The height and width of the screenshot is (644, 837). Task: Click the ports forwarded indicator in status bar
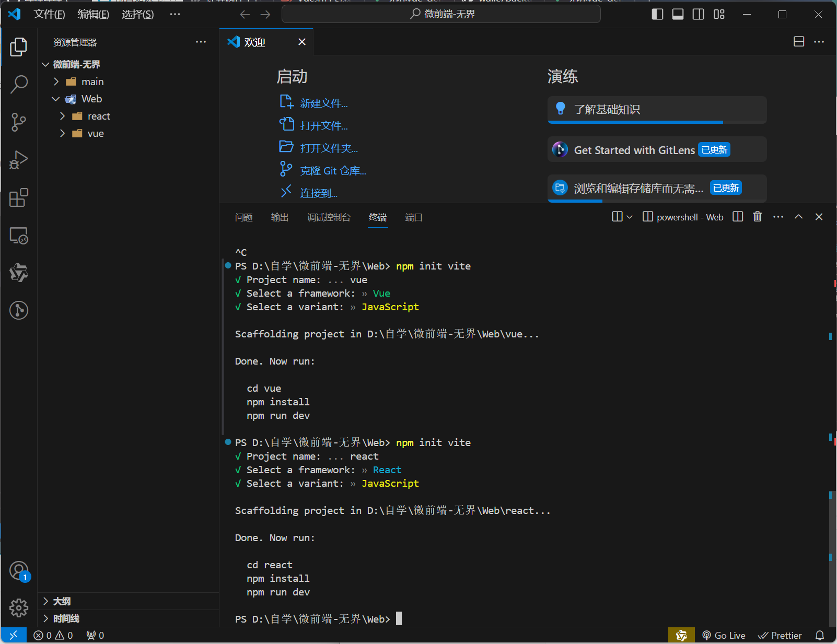point(95,635)
